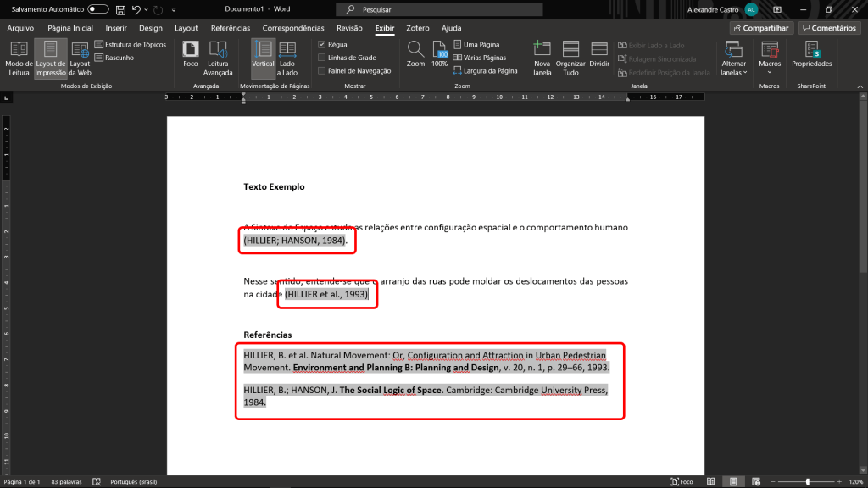This screenshot has width=868, height=488.
Task: Open a Nova Janela
Action: tap(542, 58)
